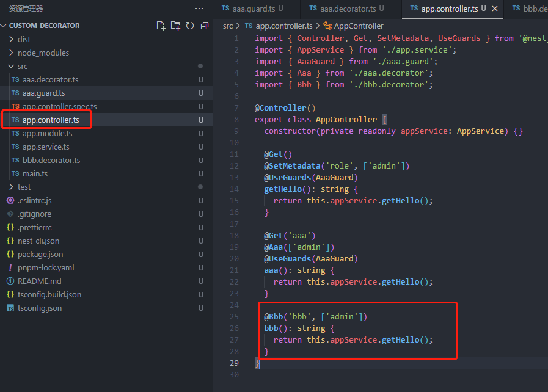Click the TS icon beside main.ts
This screenshot has width=548, height=392.
(15, 173)
